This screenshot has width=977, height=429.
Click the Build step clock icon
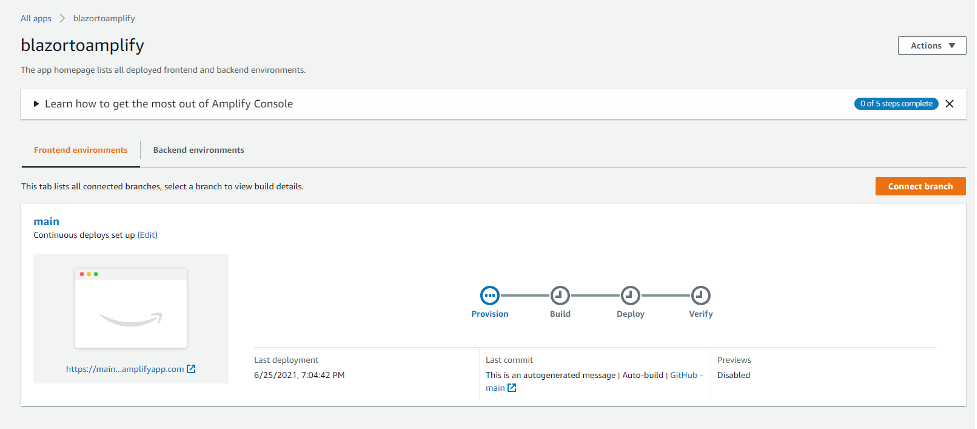560,295
